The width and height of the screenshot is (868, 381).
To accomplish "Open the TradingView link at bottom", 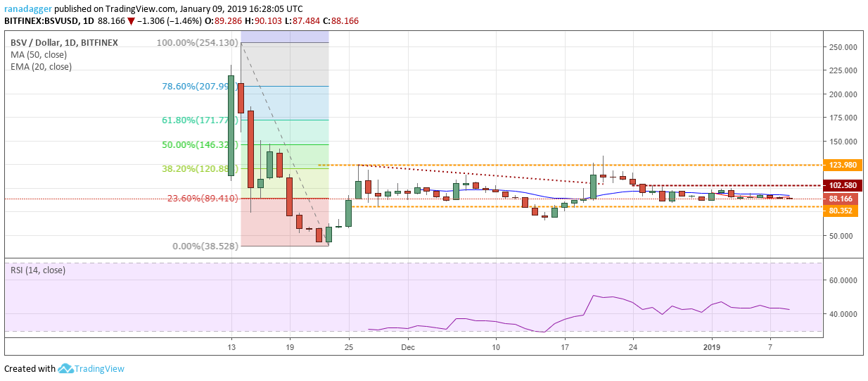I will tap(100, 369).
